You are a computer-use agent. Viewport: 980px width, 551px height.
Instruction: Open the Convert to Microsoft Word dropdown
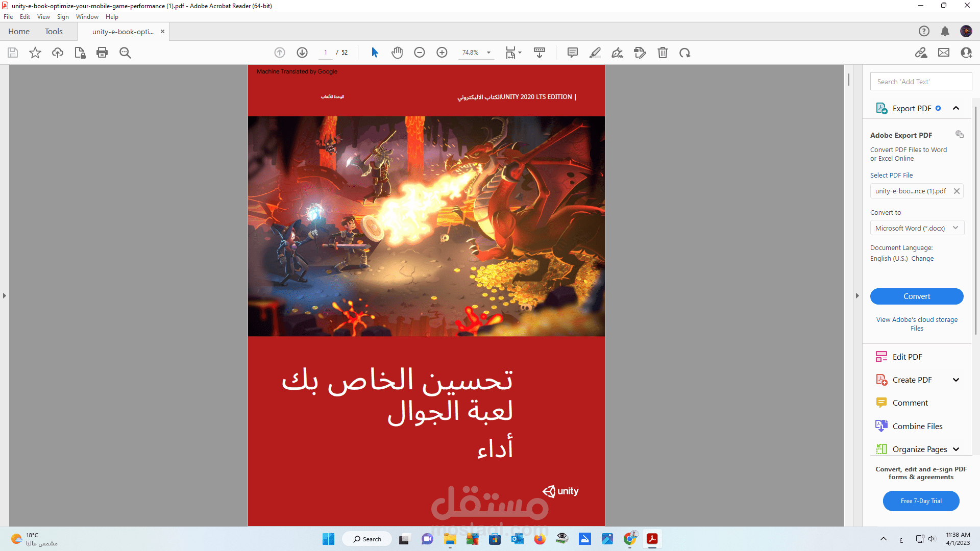point(917,228)
